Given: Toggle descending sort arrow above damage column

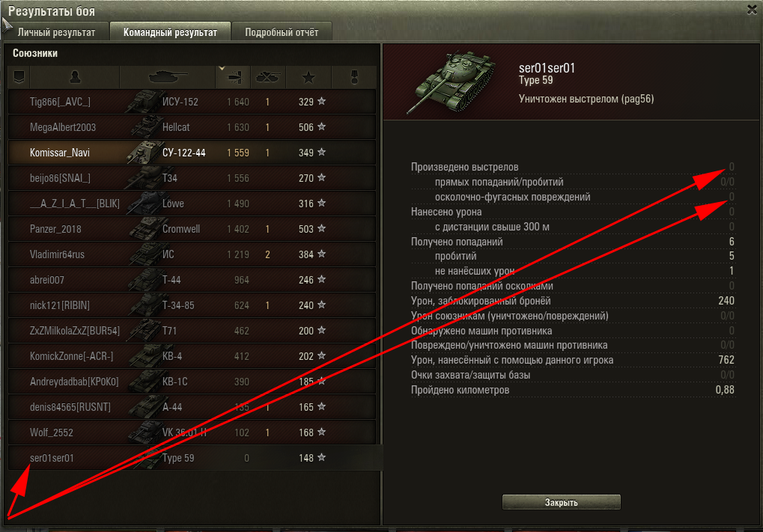Looking at the screenshot, I should [222, 69].
